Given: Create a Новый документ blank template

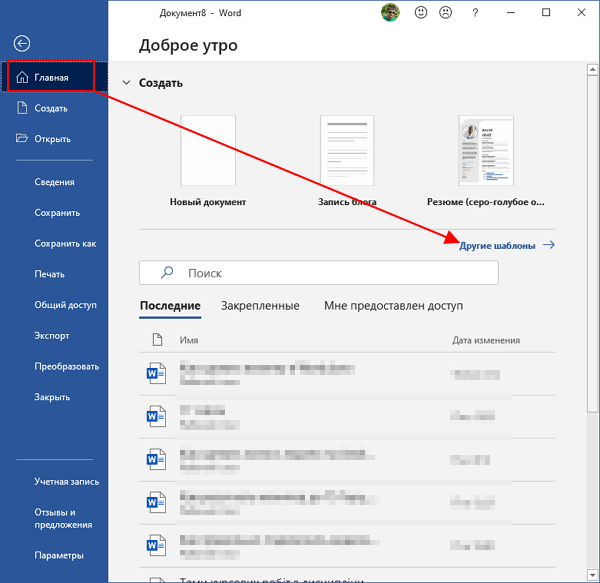Looking at the screenshot, I should click(208, 150).
